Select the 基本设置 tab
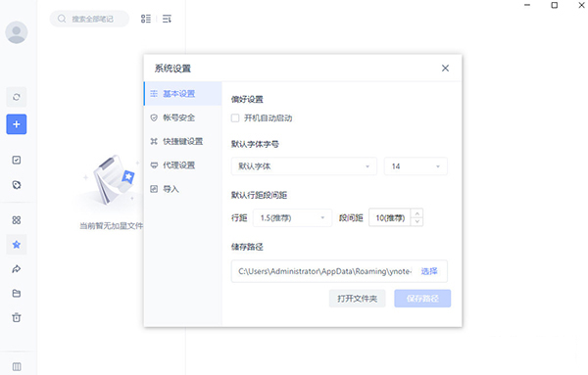Screen dimensions: 588x375 [x=183, y=94]
